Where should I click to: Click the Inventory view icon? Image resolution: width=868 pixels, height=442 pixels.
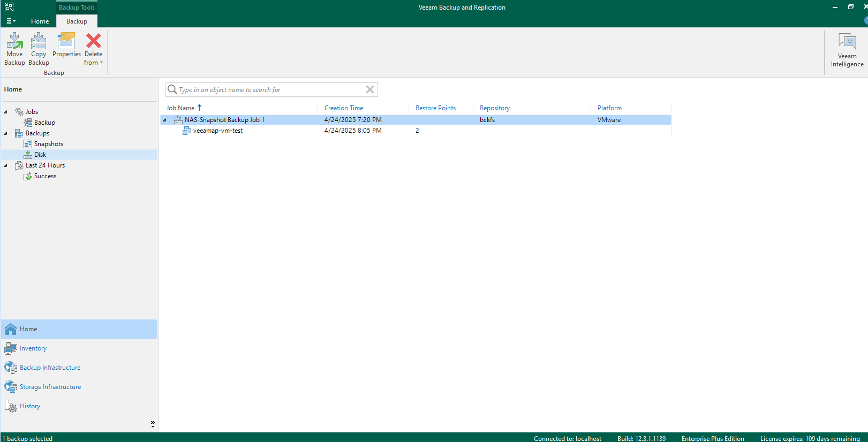pyautogui.click(x=11, y=348)
